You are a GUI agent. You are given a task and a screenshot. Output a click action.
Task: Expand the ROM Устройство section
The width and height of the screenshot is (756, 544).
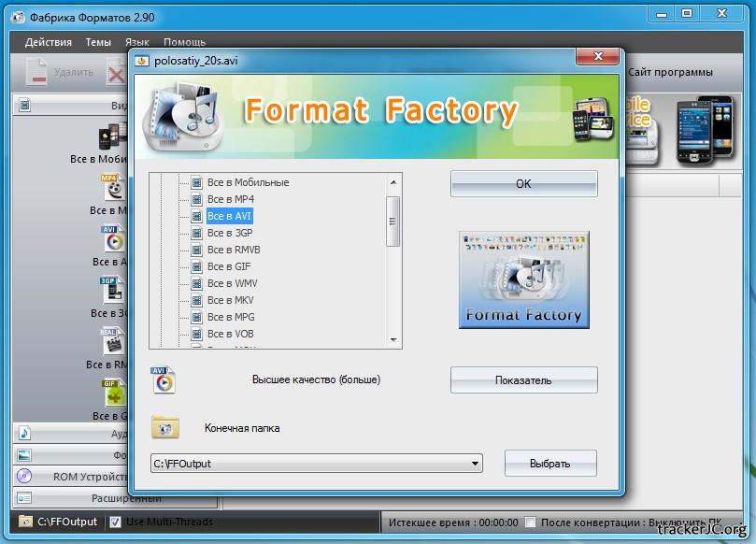click(x=70, y=476)
